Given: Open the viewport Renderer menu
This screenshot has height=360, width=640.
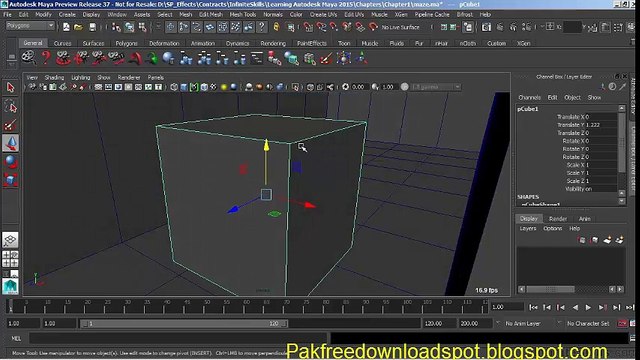Looking at the screenshot, I should point(129,77).
